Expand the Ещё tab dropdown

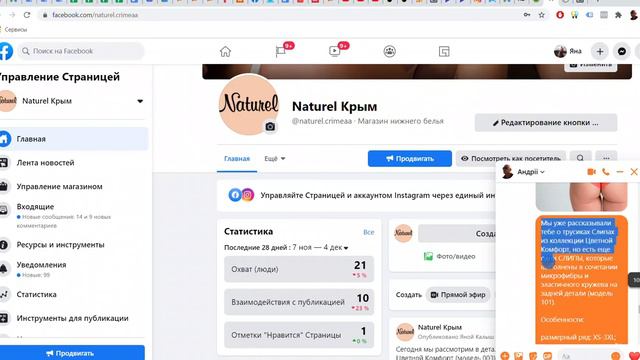[275, 158]
